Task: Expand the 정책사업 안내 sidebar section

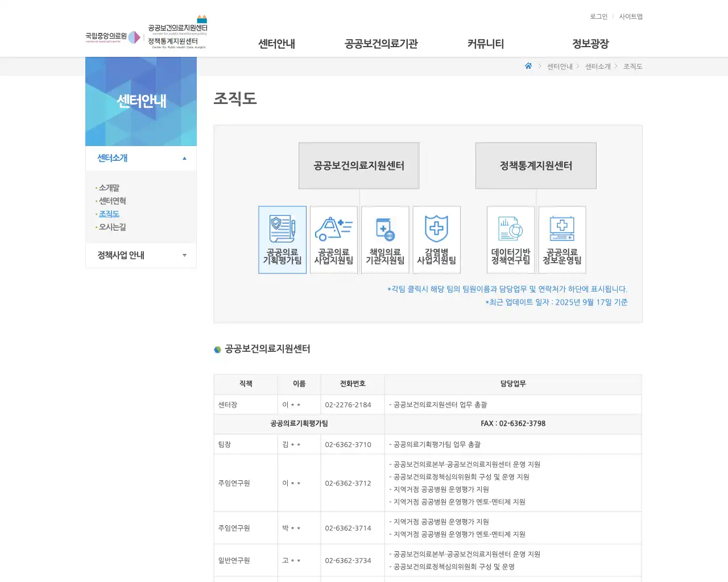Action: [x=141, y=255]
